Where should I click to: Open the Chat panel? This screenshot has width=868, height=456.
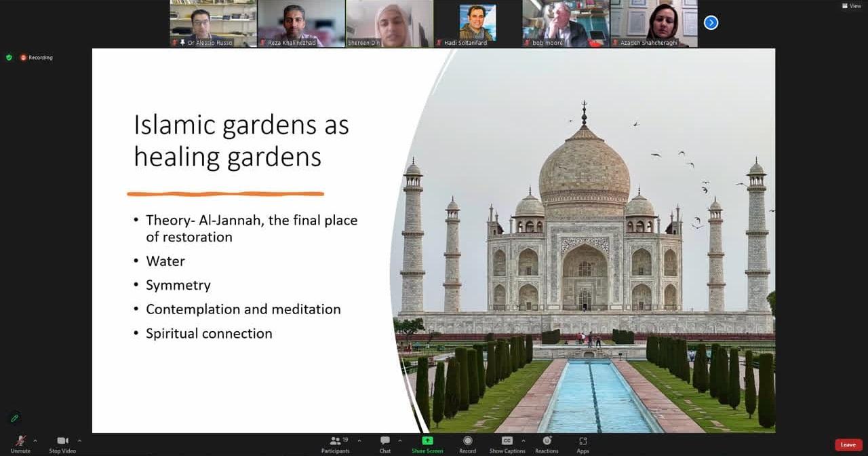point(385,441)
